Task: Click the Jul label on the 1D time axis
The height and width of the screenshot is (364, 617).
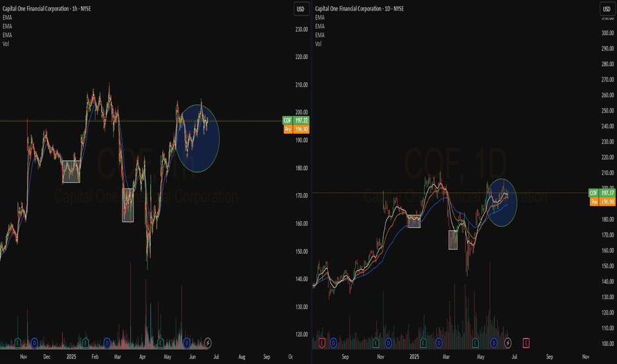Action: pos(514,357)
